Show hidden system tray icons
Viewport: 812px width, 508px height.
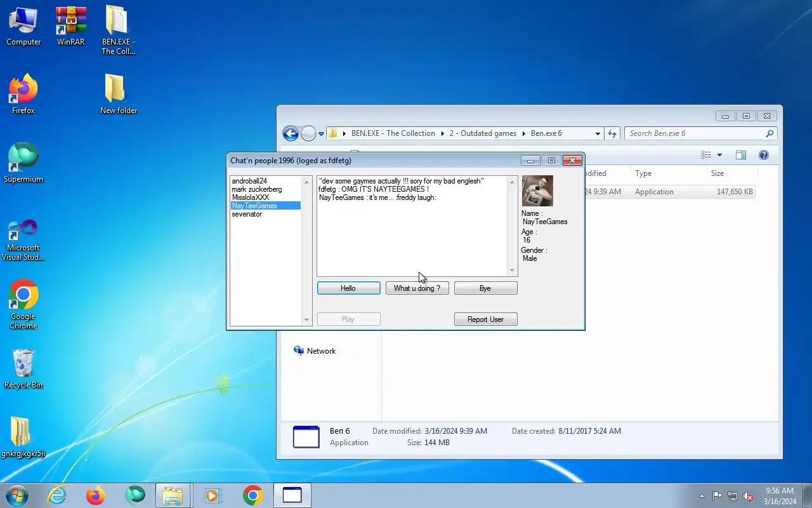pos(702,496)
